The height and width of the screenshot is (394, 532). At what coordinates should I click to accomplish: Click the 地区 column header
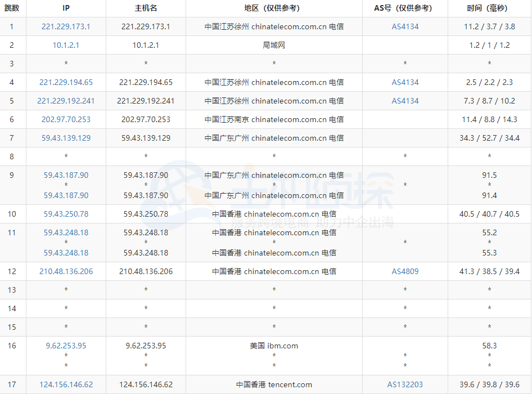click(274, 8)
